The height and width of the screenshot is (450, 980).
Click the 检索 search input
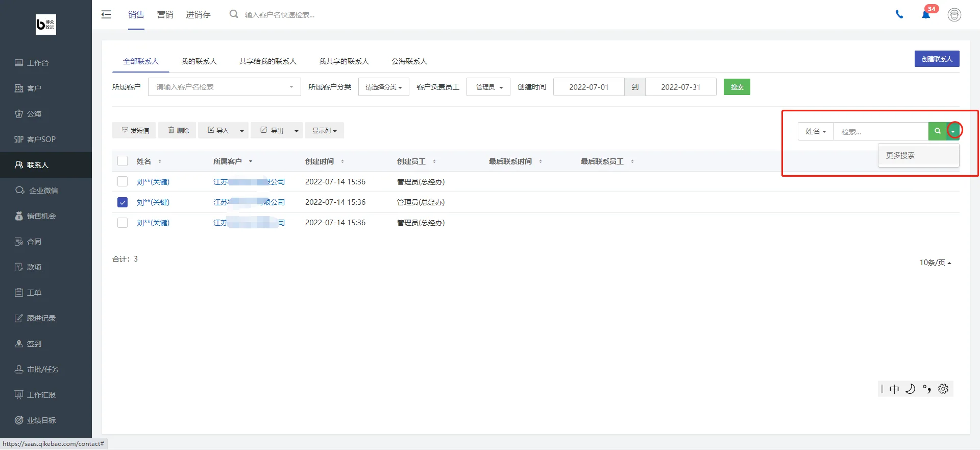coord(881,131)
